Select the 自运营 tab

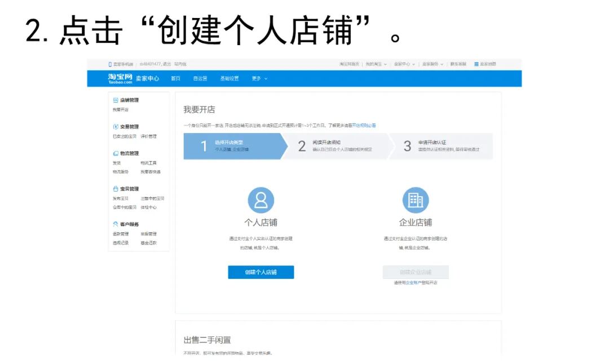pos(200,78)
